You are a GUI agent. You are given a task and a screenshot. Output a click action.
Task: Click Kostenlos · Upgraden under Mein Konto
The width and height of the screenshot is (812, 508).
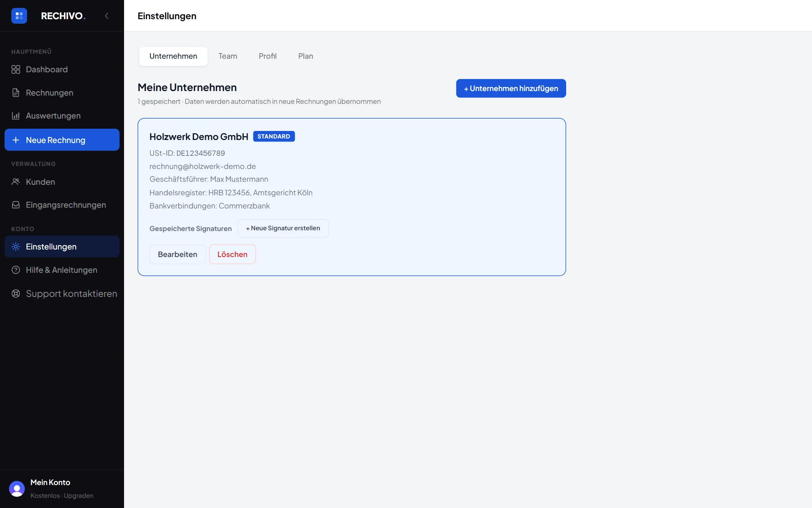click(62, 496)
